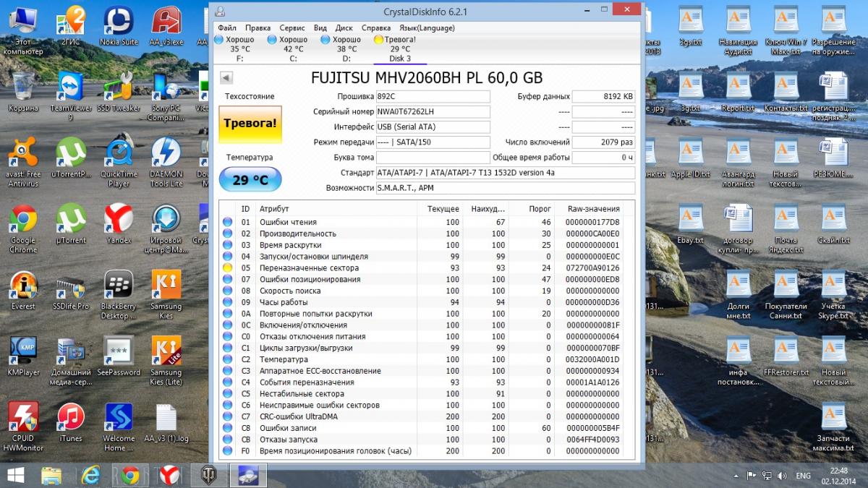
Task: Open the avast! Free Antivirus shortcut
Action: 23,163
